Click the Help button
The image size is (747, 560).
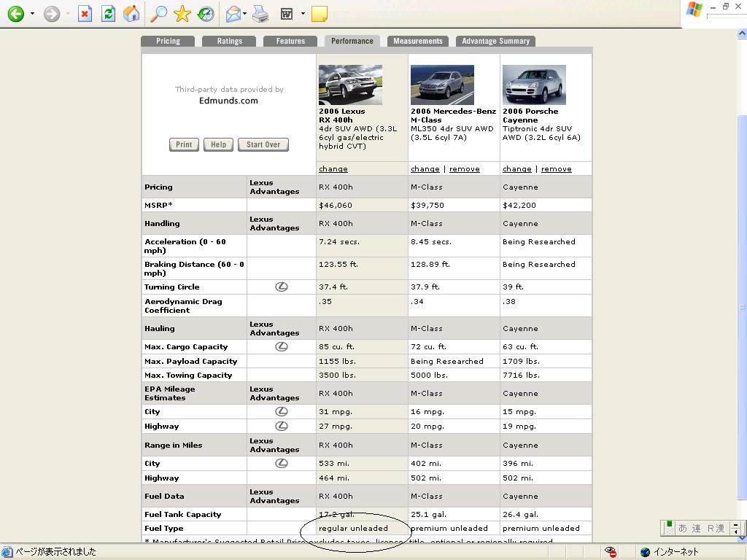point(218,144)
